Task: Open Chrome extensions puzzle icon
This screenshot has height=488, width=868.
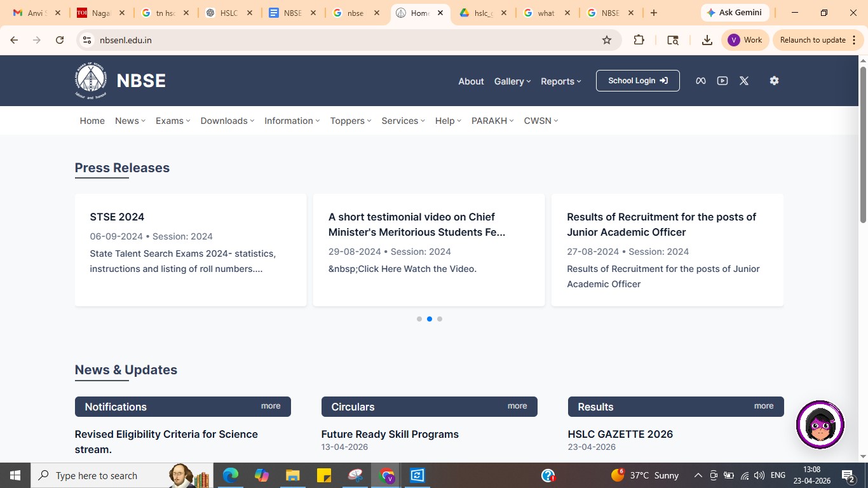Action: 639,40
